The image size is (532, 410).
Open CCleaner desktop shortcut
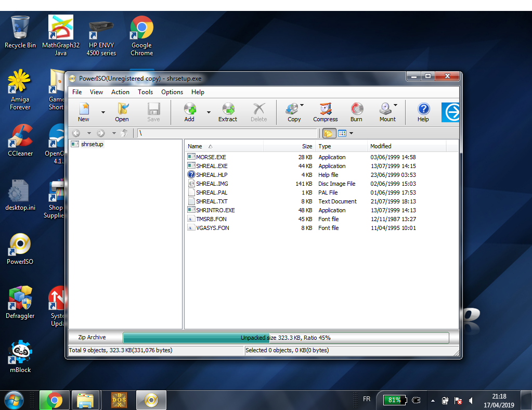(x=20, y=140)
